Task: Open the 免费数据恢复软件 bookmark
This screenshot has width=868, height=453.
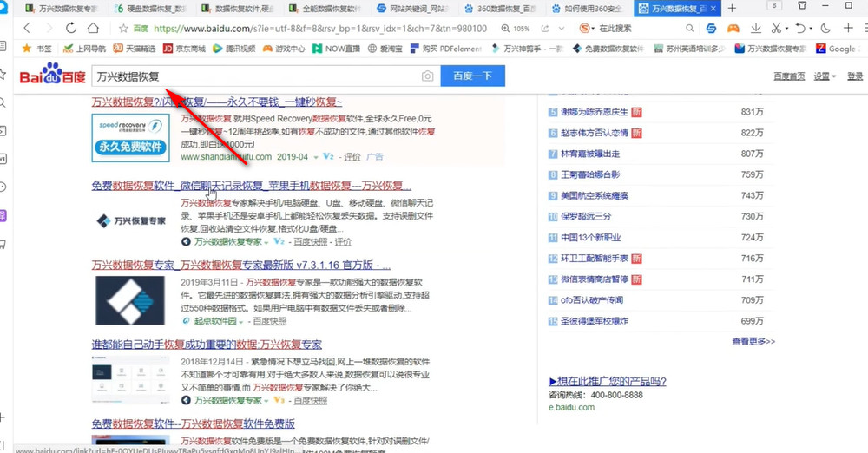Action: (x=608, y=49)
